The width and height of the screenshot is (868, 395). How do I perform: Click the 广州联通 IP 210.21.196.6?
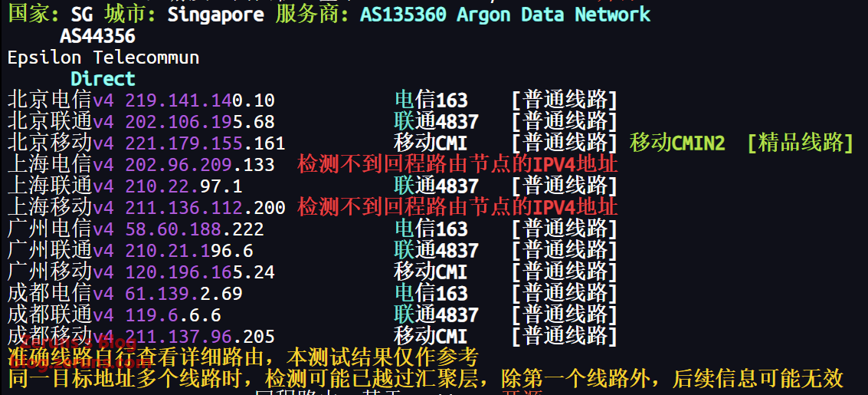coord(188,251)
